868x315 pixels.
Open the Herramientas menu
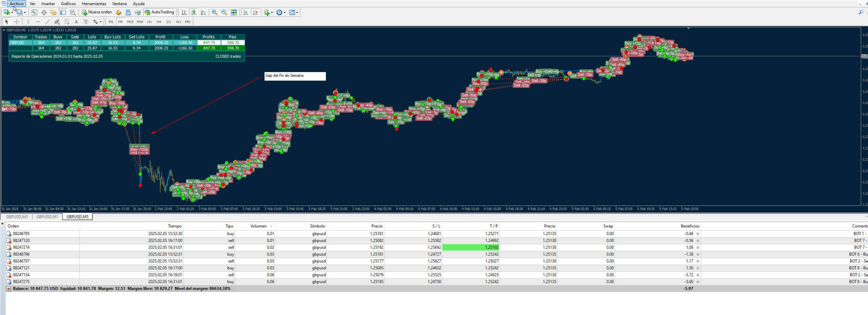[x=94, y=4]
